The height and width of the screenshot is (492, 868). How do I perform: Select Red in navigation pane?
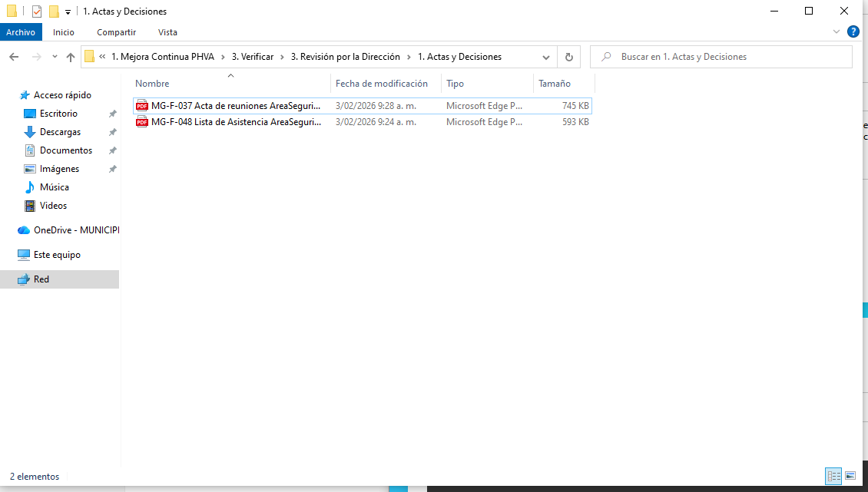pos(59,279)
